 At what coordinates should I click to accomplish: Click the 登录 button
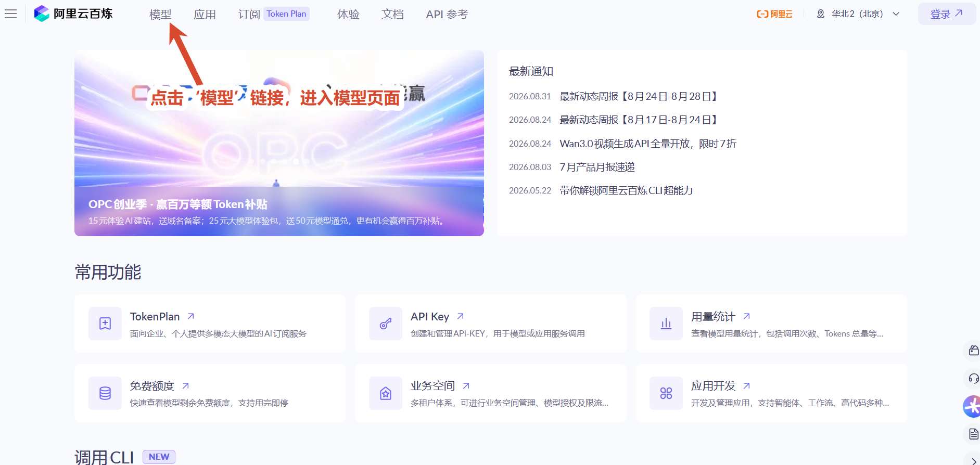(x=947, y=14)
